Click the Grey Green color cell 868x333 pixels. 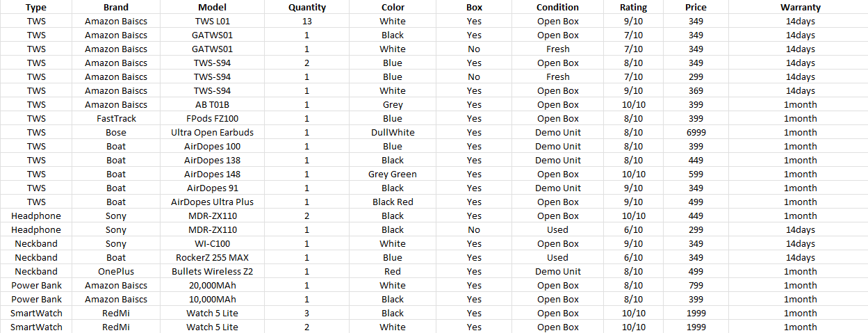(392, 174)
